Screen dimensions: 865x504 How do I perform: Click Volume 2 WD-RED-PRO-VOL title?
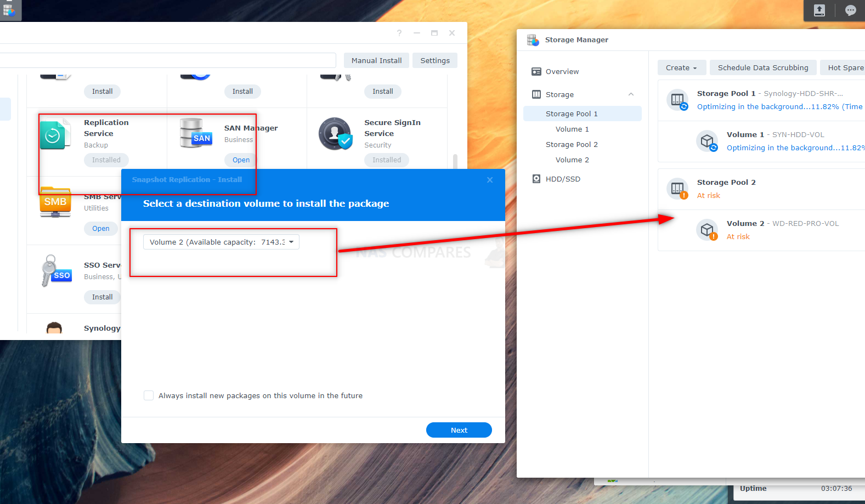(783, 223)
